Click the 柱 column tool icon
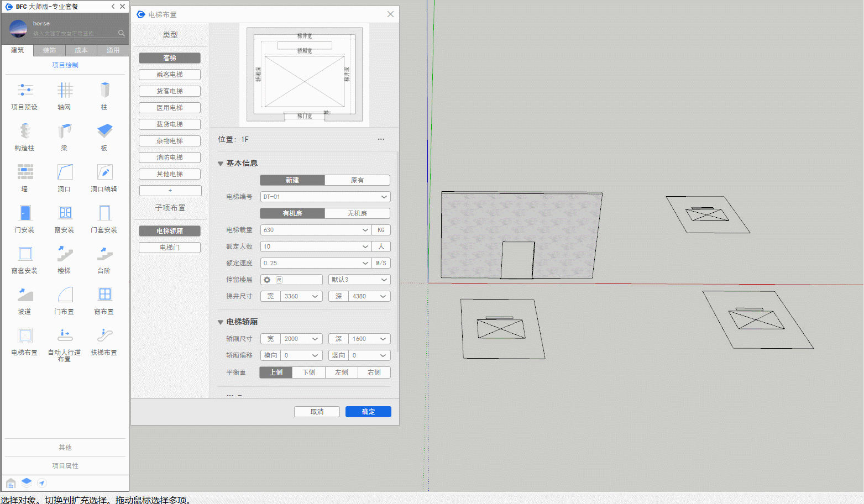This screenshot has height=504, width=864. coord(104,90)
